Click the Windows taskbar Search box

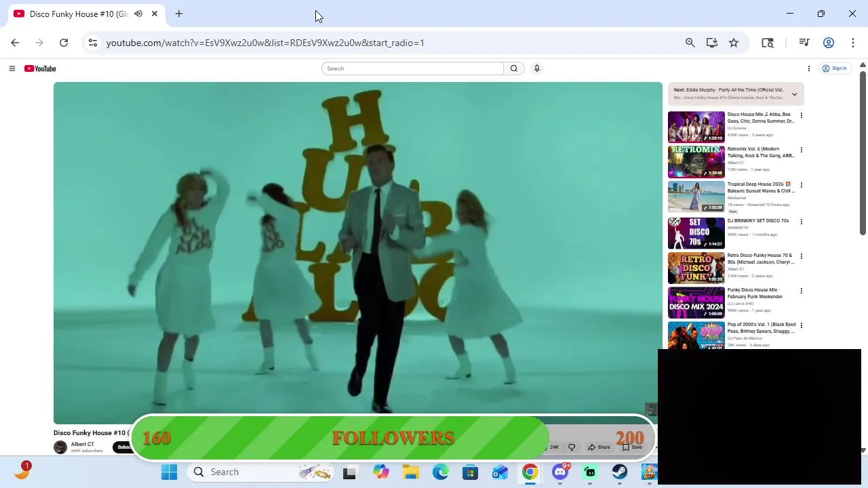pyautogui.click(x=261, y=472)
